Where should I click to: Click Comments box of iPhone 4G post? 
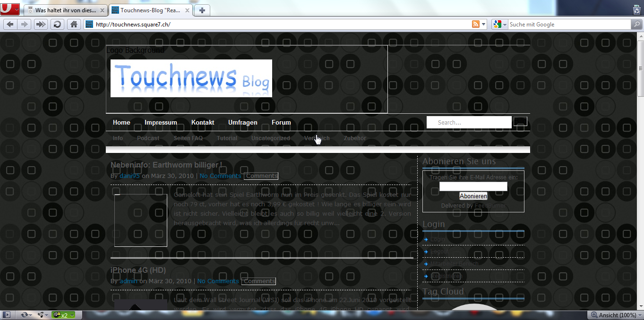(259, 281)
